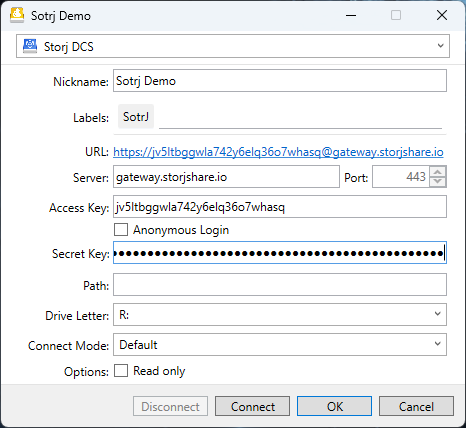Screen dimensions: 466x428
Task: Click the Server field with gateway.storjshare.io
Action: pos(226,177)
